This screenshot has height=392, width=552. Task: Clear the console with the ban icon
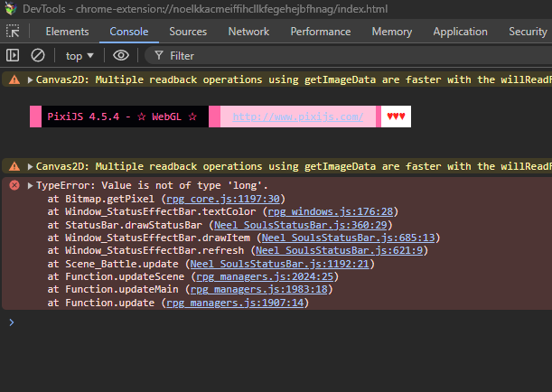(38, 55)
